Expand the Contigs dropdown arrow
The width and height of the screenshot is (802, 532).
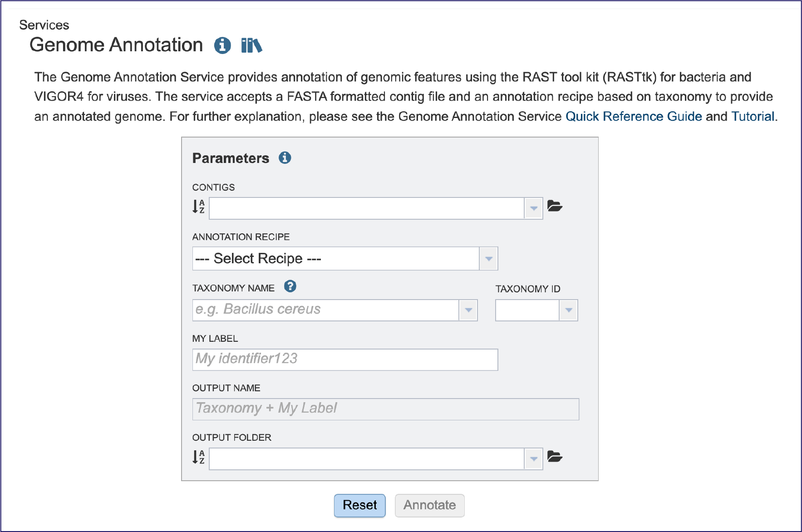pos(534,208)
